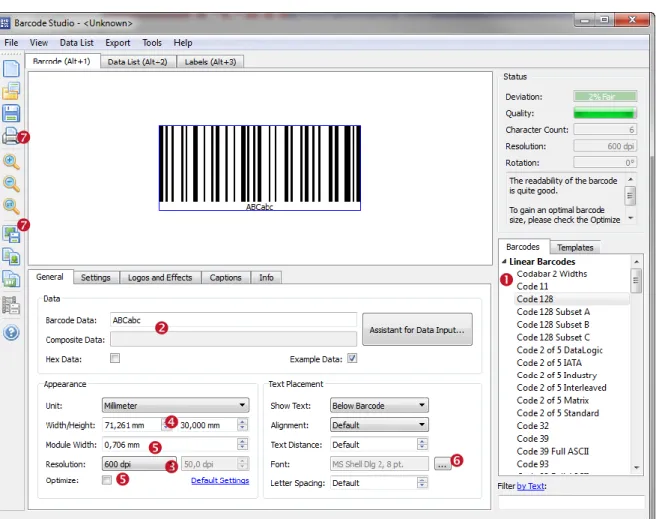
Task: Select Code 2 of 5 DataLogic
Action: click(x=559, y=350)
